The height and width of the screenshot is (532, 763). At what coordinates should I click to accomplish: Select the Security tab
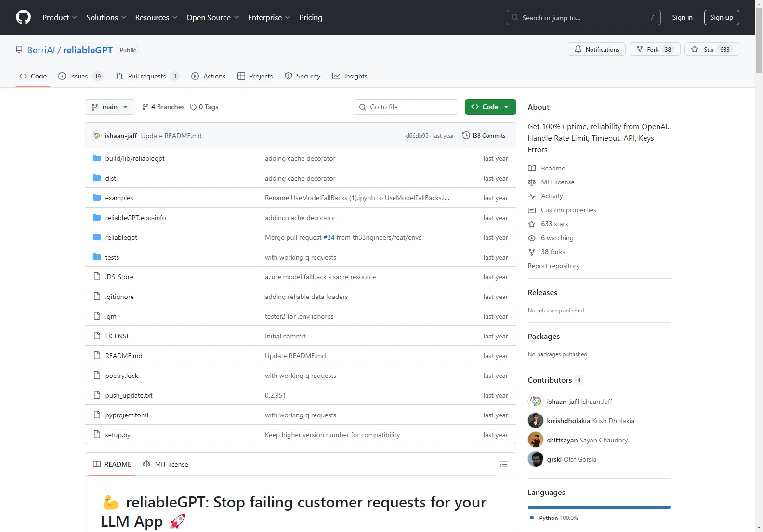click(x=303, y=76)
